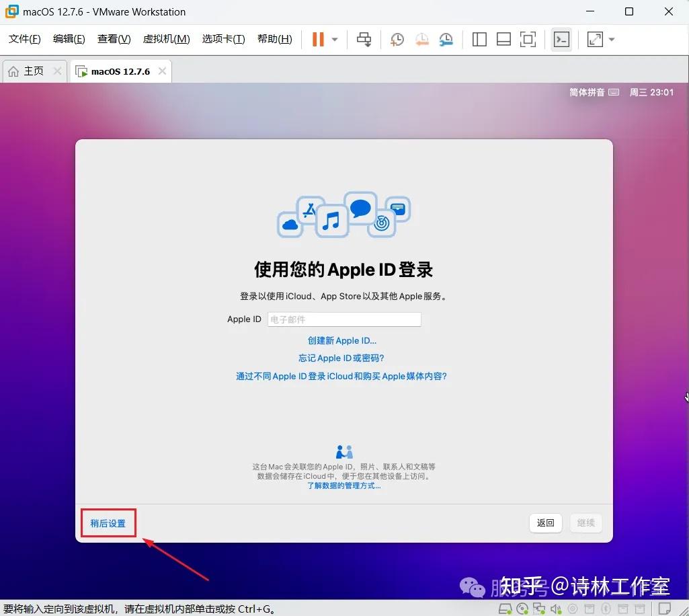Image resolution: width=689 pixels, height=616 pixels.
Task: Expand the stretch display dropdown arrow
Action: coord(612,40)
